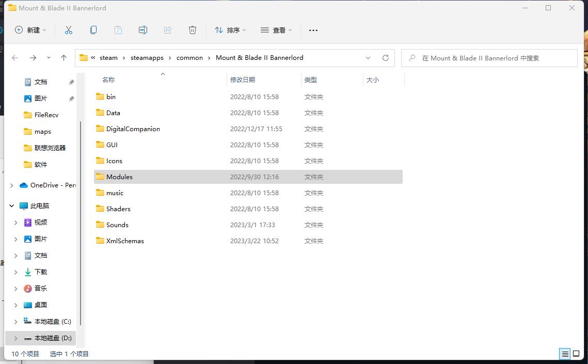Image resolution: width=588 pixels, height=364 pixels.
Task: Collapse the 此电脑 tree node
Action: click(12, 206)
